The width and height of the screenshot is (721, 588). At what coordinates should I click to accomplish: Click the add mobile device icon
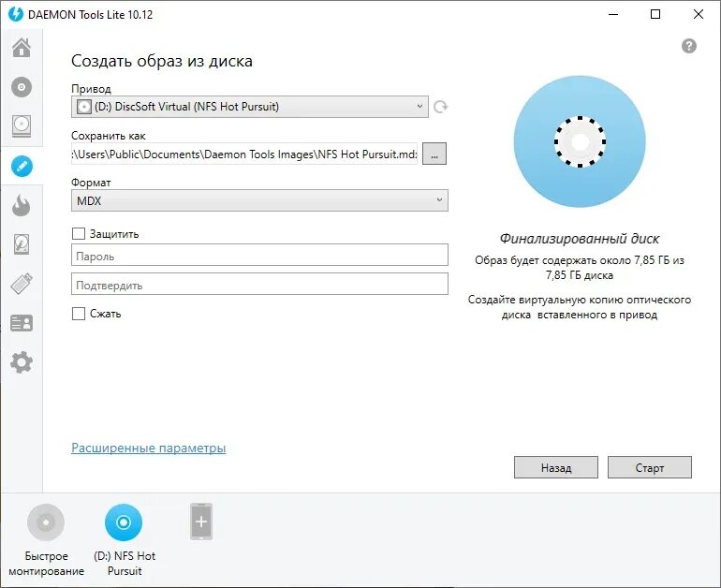coord(201,522)
